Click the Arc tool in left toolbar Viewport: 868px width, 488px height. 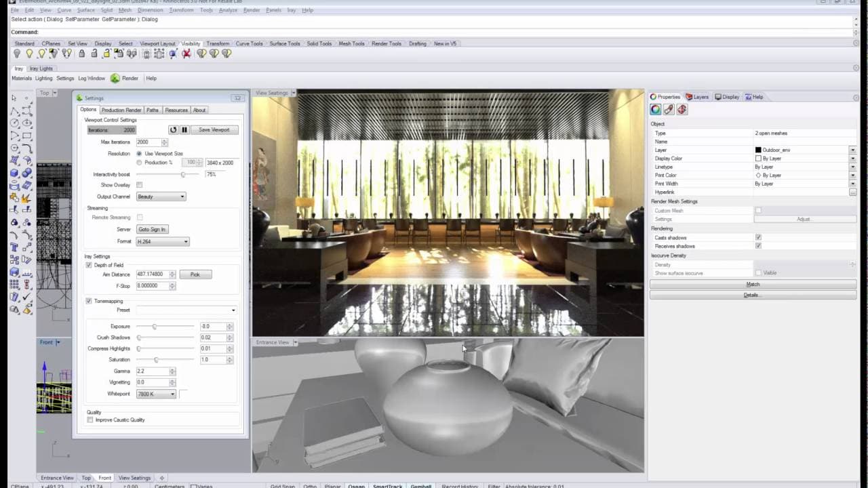14,136
